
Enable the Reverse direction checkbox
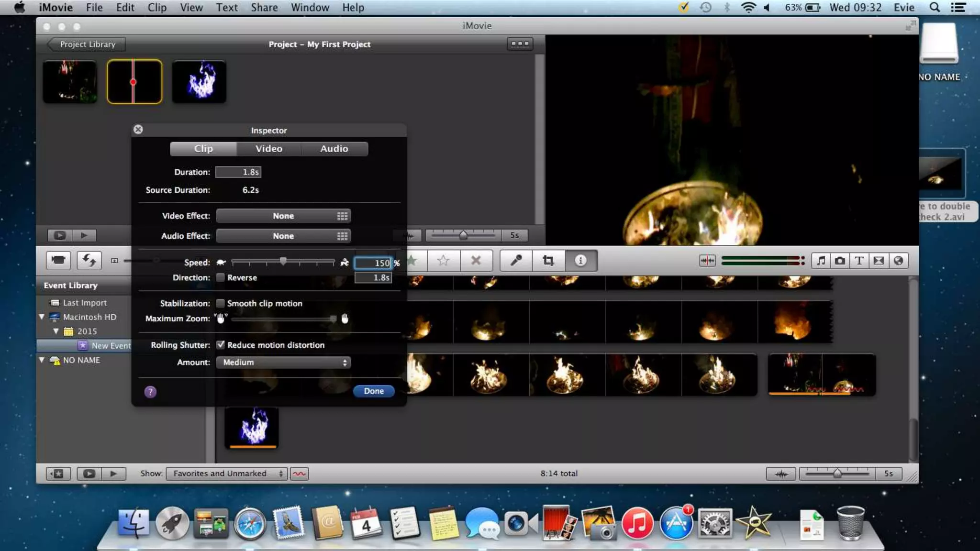click(221, 277)
